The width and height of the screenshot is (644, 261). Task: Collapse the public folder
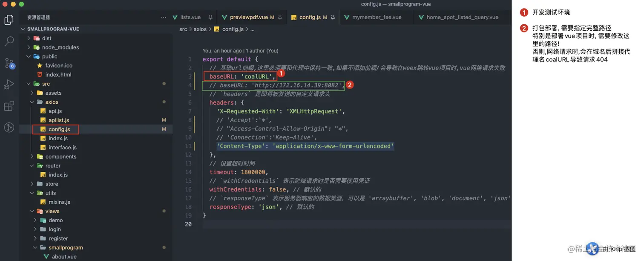click(29, 56)
